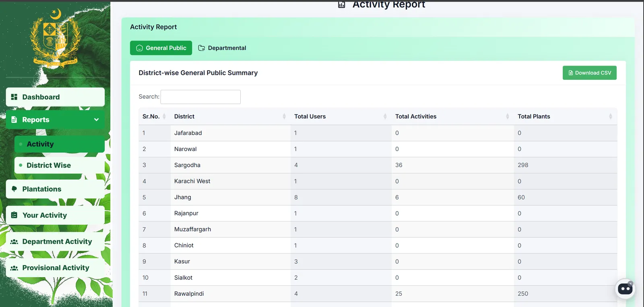This screenshot has height=307, width=644.
Task: Click the Reports document icon
Action: point(14,120)
